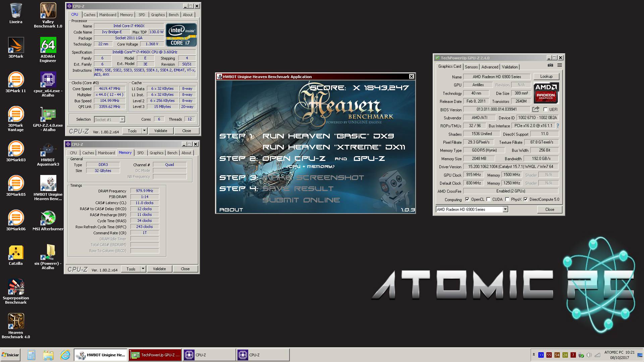This screenshot has height=362, width=644.
Task: Launch 3DMark06 desktop icon
Action: 16,220
